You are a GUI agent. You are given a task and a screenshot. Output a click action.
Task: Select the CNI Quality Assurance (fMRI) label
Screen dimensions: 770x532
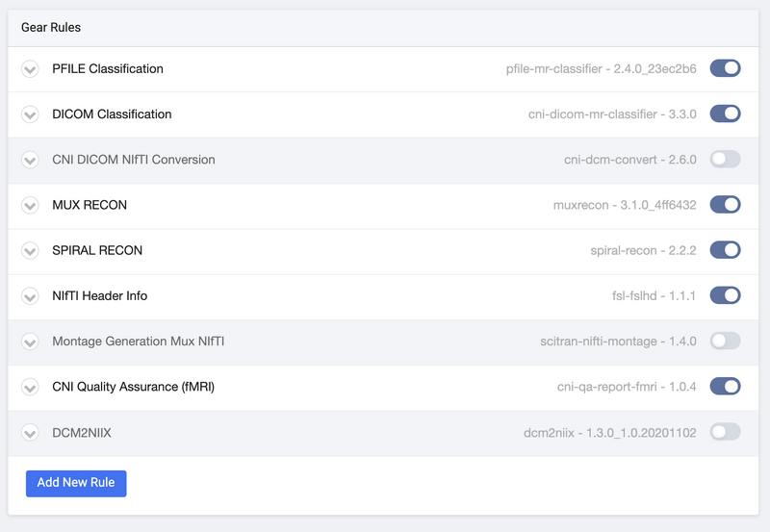pyautogui.click(x=133, y=387)
